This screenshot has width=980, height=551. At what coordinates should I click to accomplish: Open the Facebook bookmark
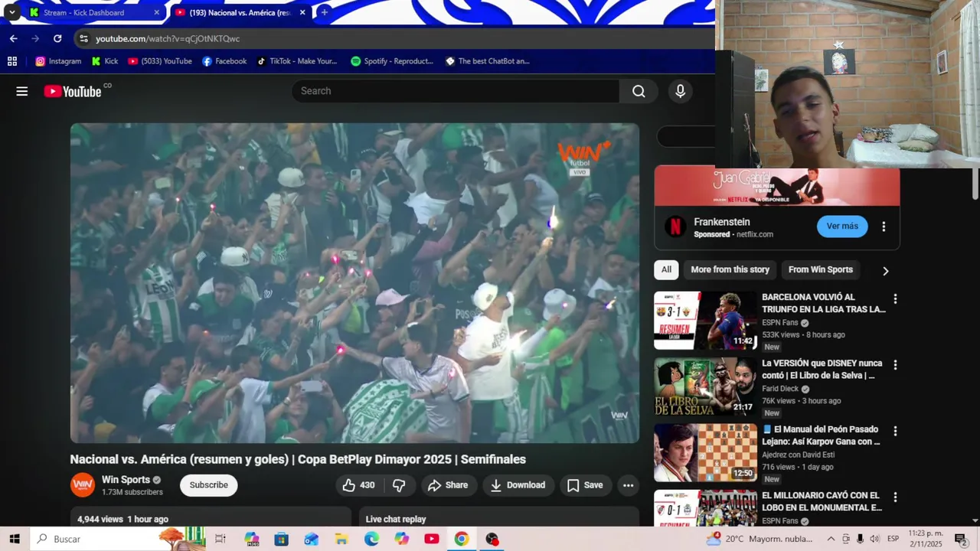[224, 61]
